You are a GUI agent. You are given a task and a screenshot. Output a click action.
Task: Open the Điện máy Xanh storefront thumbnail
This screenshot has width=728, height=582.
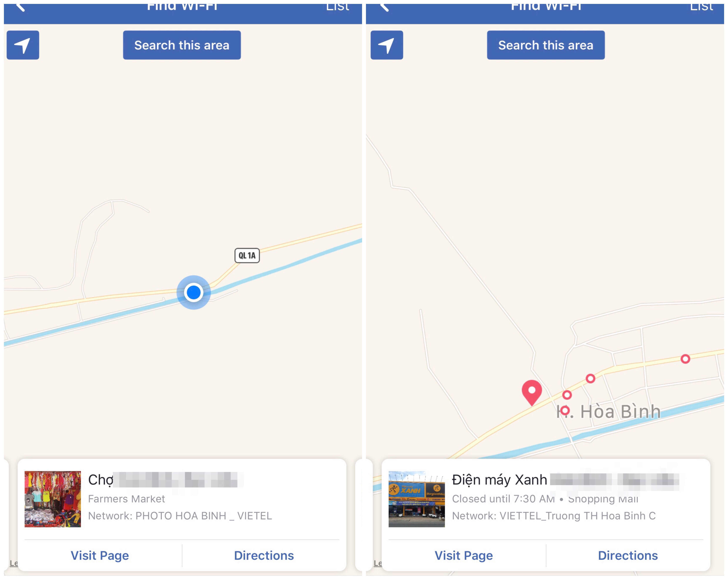(x=417, y=499)
